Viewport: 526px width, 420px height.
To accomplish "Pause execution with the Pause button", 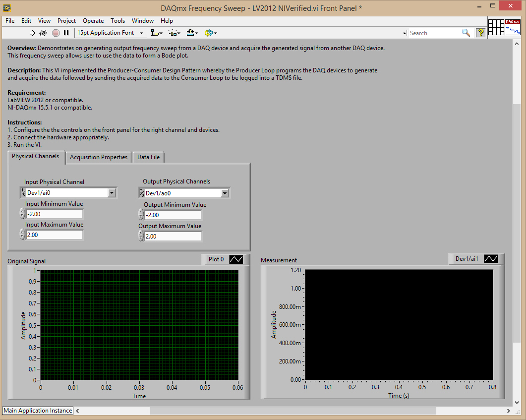I will [x=66, y=33].
